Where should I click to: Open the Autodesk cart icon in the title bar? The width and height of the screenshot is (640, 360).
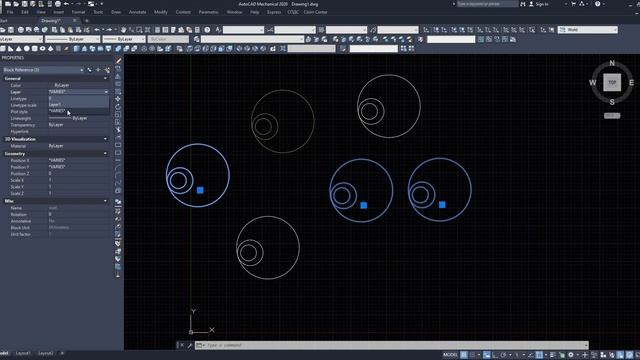[x=573, y=4]
